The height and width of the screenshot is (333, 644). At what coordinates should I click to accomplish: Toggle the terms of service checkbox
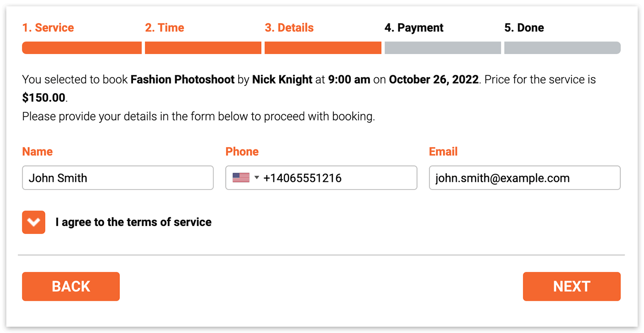point(34,222)
